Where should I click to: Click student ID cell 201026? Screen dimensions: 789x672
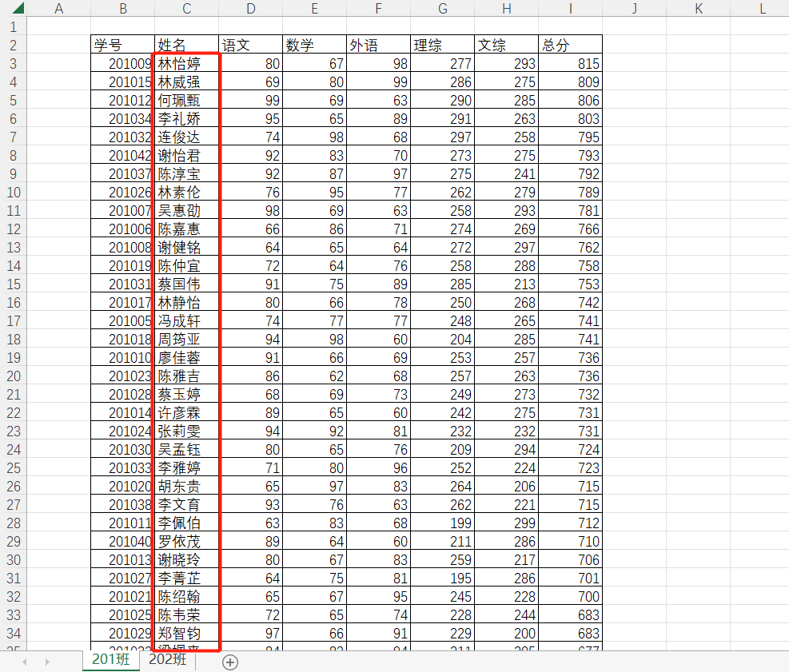[x=123, y=192]
